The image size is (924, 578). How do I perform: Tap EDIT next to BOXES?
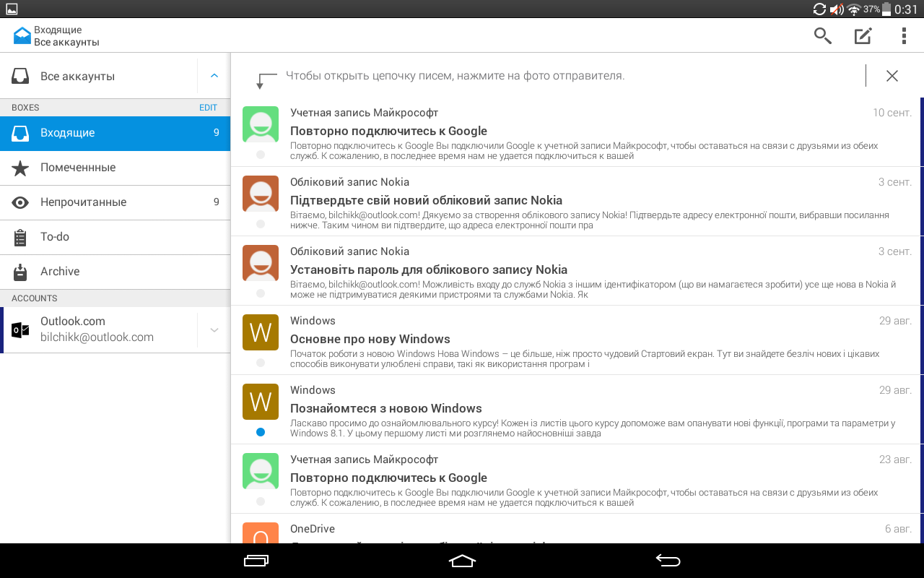(x=208, y=108)
